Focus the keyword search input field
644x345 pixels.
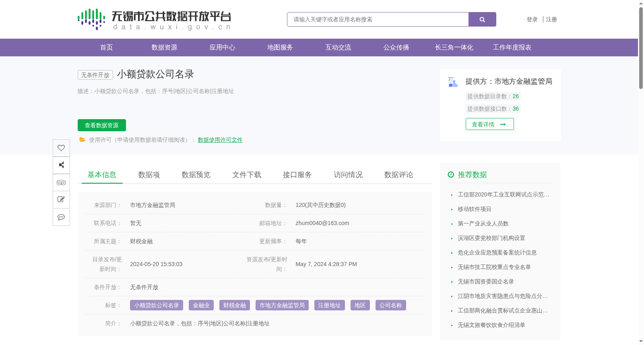pos(378,19)
